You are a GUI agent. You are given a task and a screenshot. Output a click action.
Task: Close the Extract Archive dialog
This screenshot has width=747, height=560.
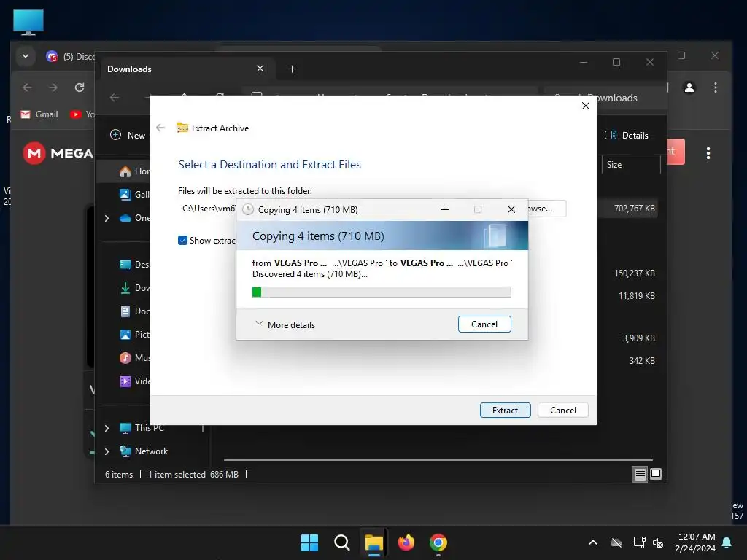point(586,106)
